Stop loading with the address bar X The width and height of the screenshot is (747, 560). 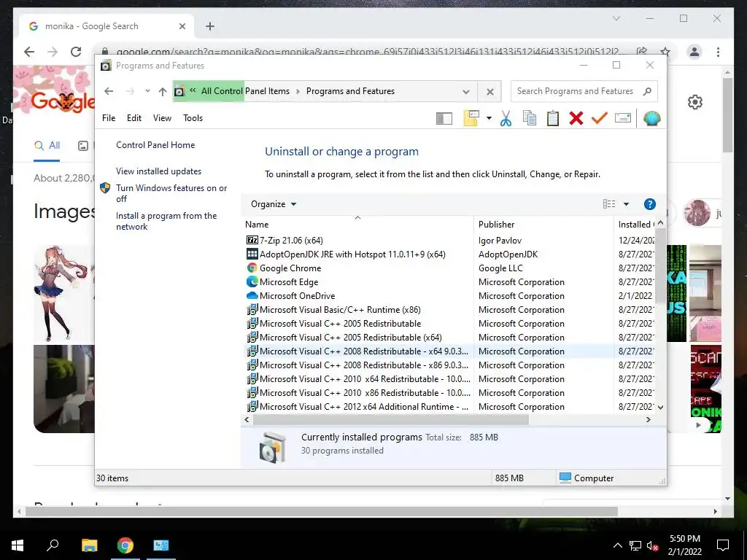point(489,91)
